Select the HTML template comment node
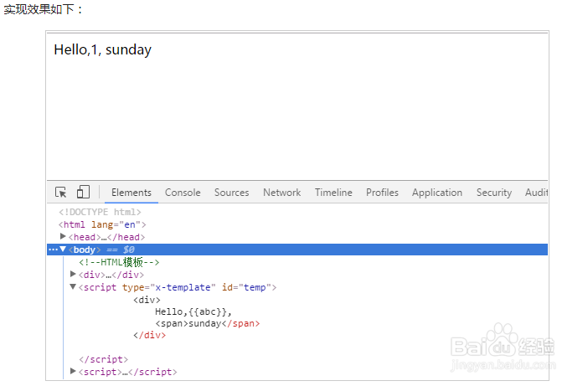588x386 pixels. (119, 262)
